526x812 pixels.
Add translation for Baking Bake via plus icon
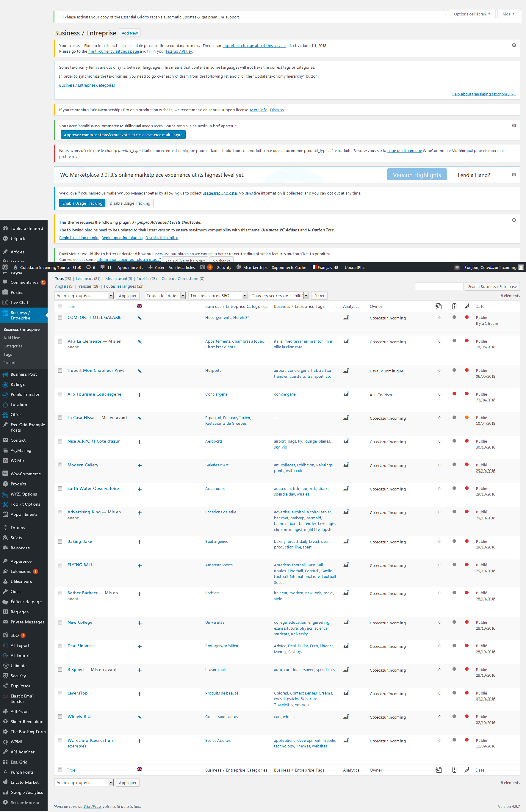pyautogui.click(x=140, y=542)
